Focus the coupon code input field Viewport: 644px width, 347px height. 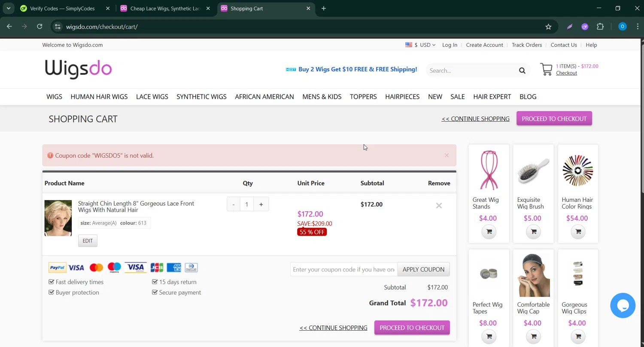(x=344, y=269)
